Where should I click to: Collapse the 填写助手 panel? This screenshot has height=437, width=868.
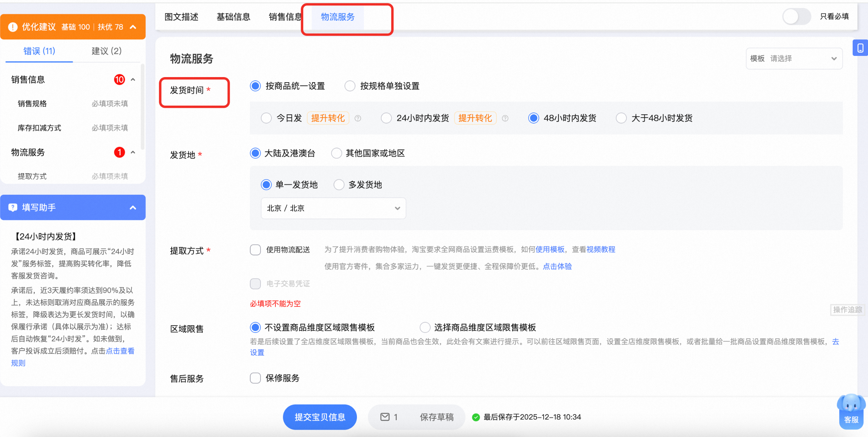pos(133,208)
